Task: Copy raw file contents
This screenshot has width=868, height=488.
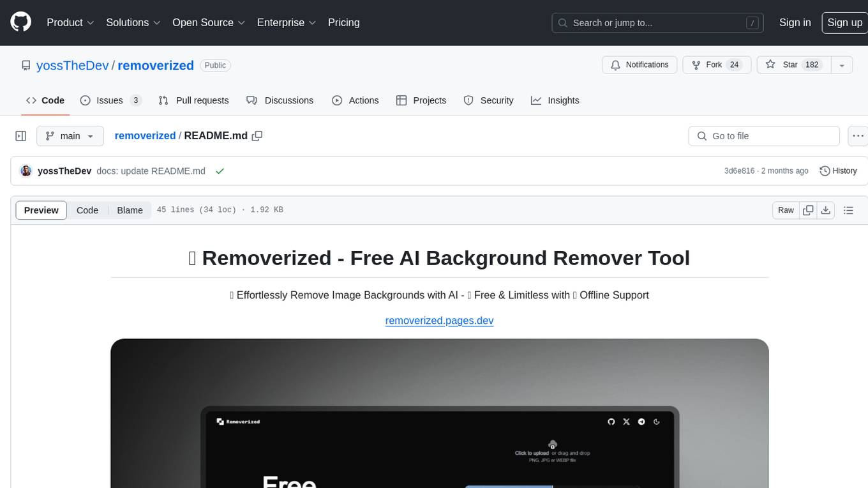Action: click(x=808, y=210)
